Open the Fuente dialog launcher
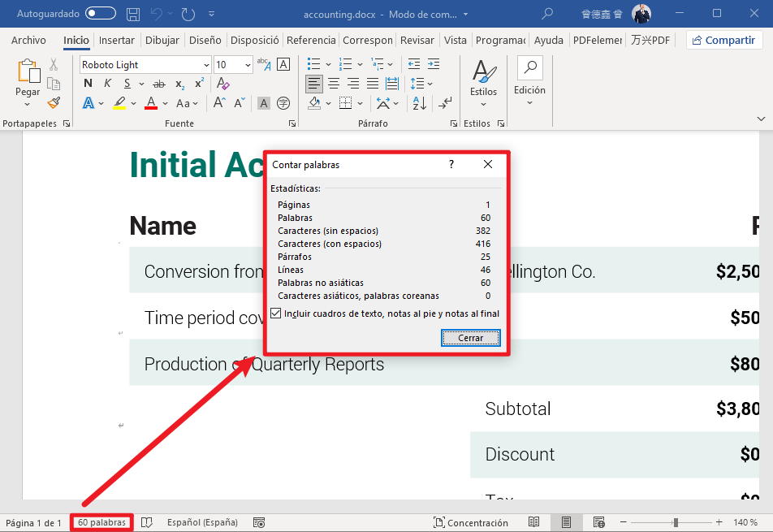This screenshot has height=532, width=773. [x=292, y=123]
